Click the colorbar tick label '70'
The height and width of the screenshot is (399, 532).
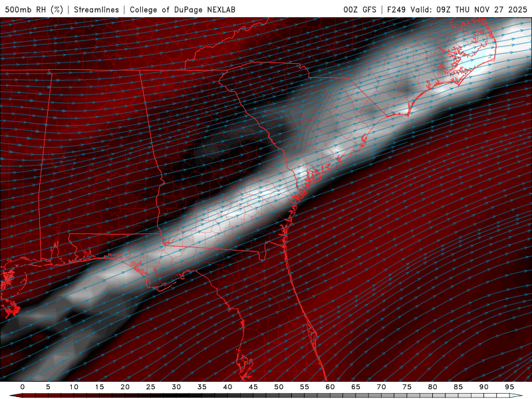pos(381,387)
